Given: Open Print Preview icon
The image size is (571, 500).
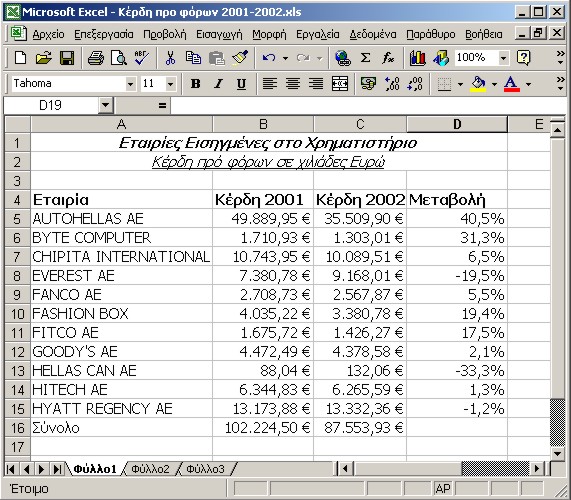Looking at the screenshot, I should pyautogui.click(x=119, y=58).
